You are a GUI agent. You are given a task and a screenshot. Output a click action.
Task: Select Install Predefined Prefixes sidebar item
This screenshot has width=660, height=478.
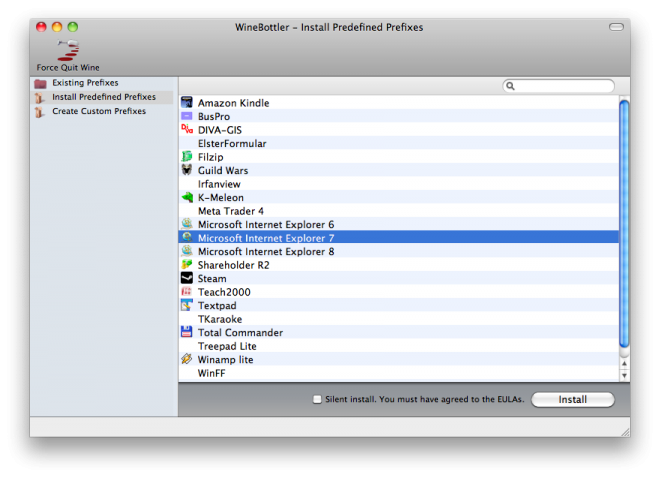click(x=103, y=97)
